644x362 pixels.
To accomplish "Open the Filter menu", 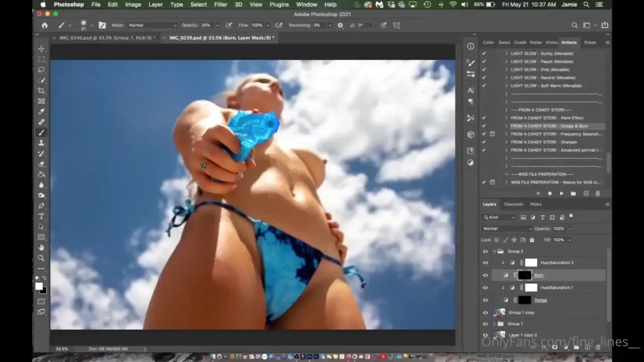I will coord(220,5).
